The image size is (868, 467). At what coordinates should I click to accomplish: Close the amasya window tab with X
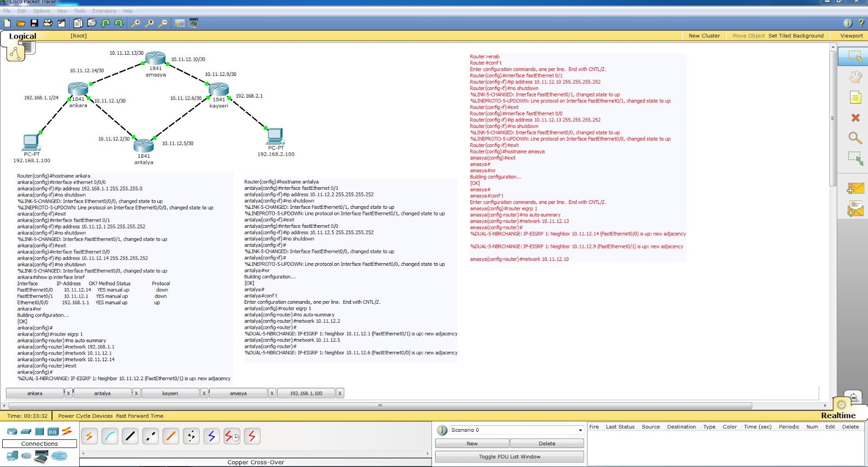[x=272, y=393]
